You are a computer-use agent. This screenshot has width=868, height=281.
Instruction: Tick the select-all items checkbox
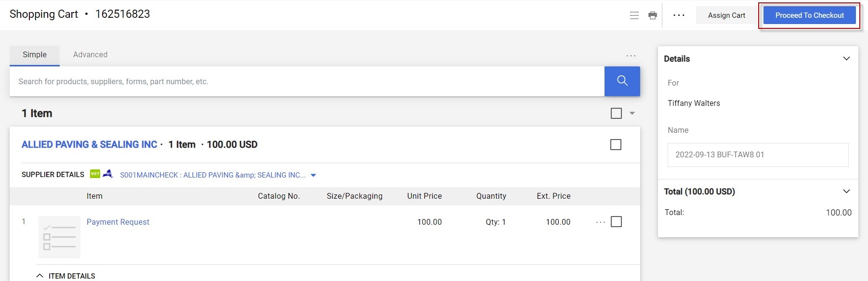click(x=616, y=114)
